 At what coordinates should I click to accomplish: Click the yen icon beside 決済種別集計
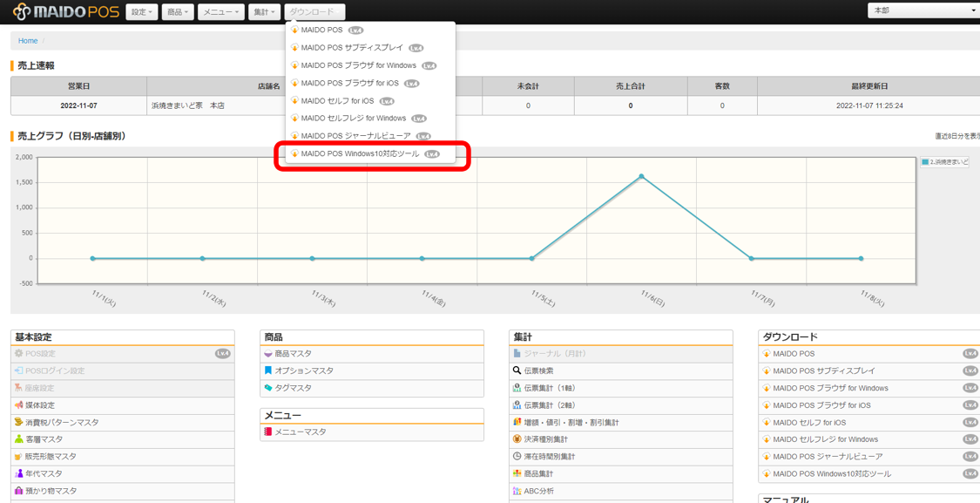[x=517, y=440]
